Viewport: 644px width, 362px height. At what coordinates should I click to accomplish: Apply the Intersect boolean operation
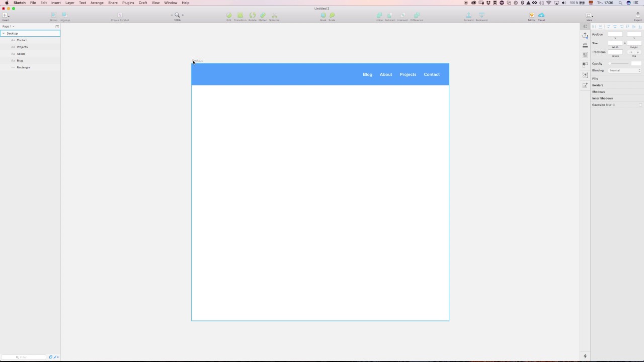[403, 15]
